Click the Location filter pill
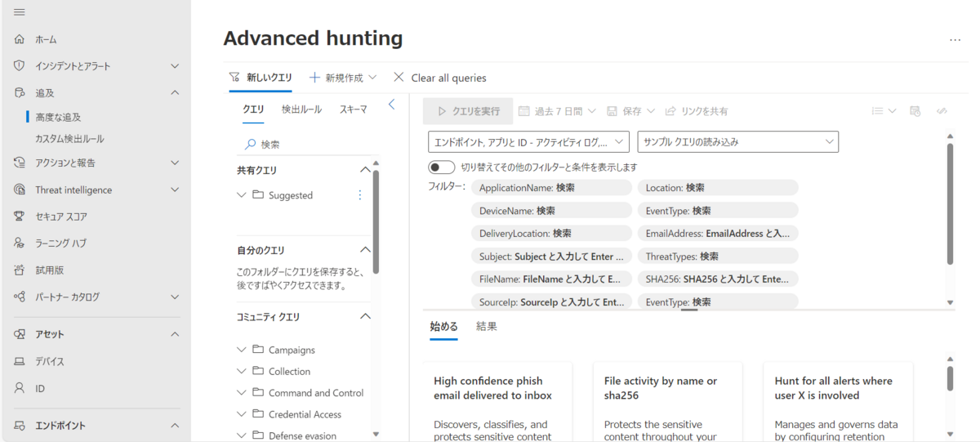 718,188
